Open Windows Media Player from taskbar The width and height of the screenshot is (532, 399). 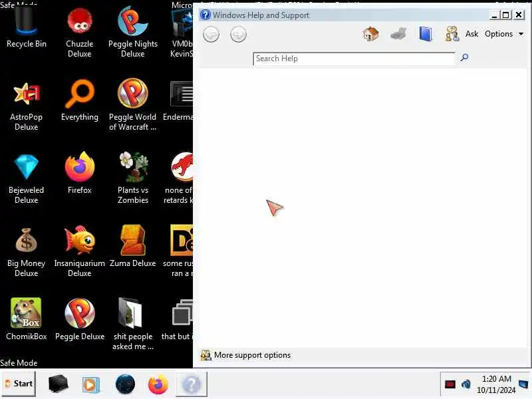tap(90, 385)
